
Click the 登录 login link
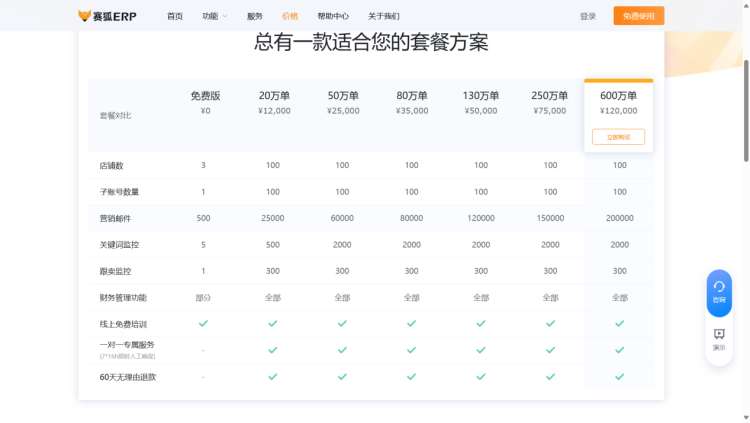(x=588, y=16)
